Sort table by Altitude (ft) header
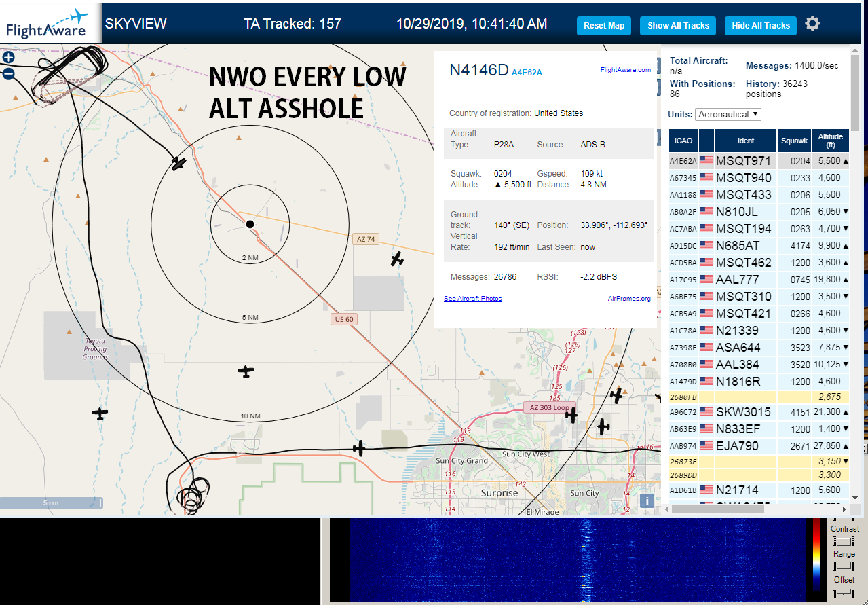868x605 pixels. [831, 141]
